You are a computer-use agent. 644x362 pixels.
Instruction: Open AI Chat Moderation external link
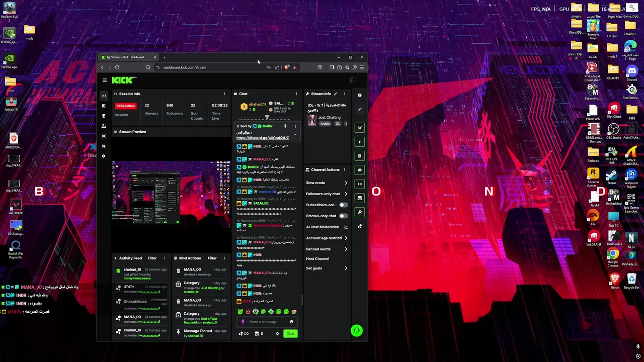click(346, 227)
